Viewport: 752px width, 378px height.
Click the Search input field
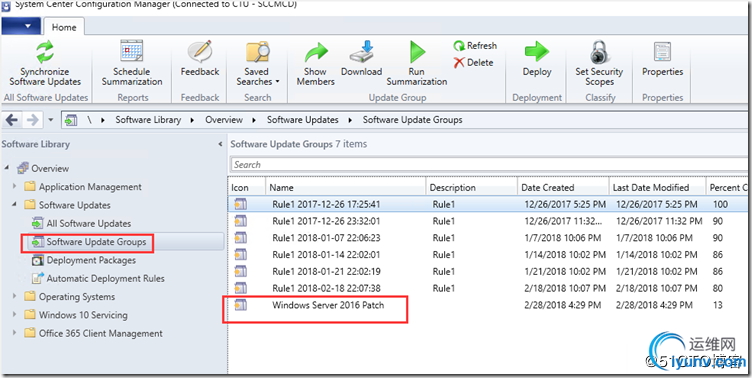489,165
